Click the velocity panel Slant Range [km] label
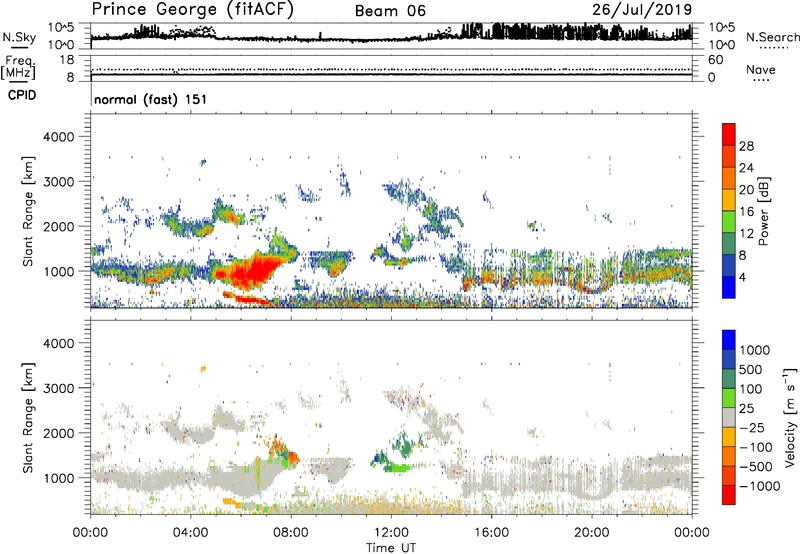 pyautogui.click(x=28, y=417)
